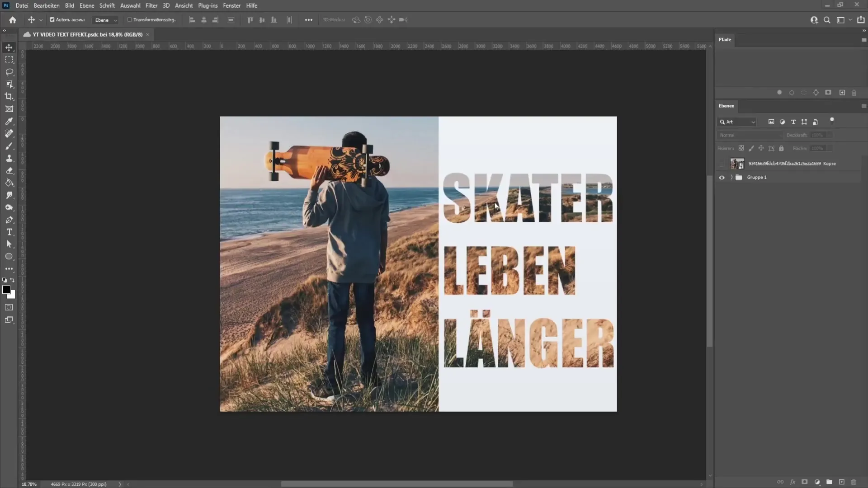Viewport: 868px width, 488px height.
Task: Choose the Lasso tool
Action: [9, 72]
